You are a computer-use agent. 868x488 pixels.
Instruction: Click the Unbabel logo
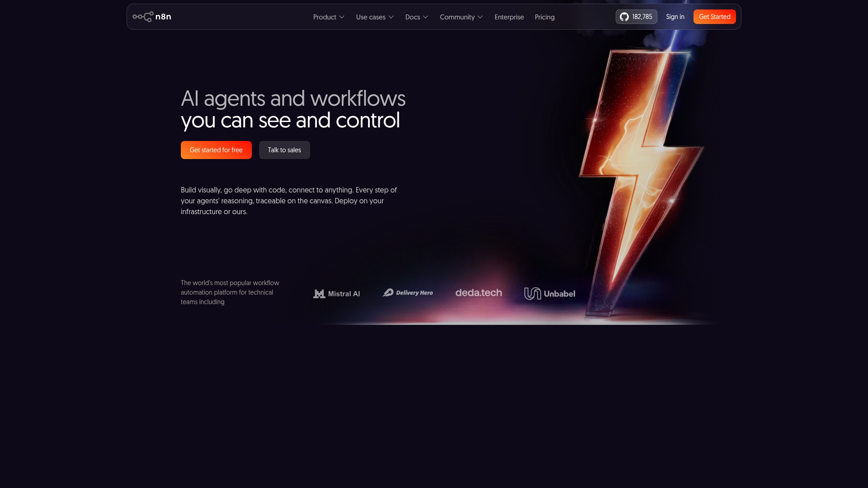[x=550, y=294]
